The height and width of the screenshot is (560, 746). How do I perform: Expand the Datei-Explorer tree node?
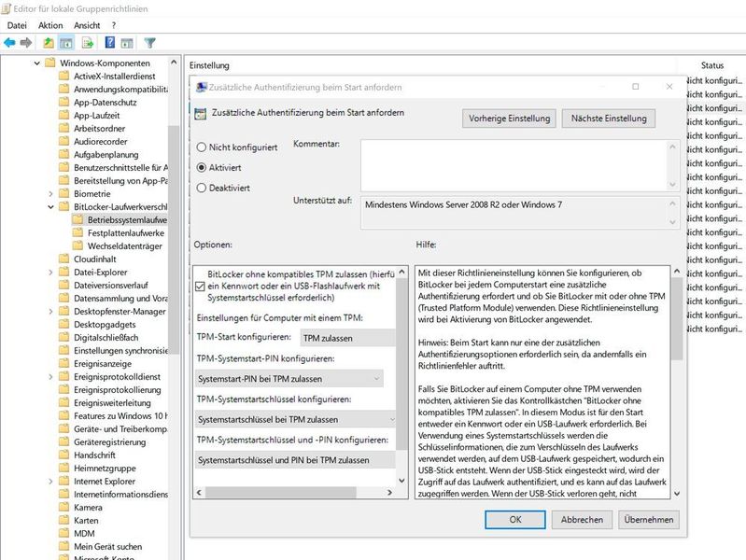click(50, 273)
